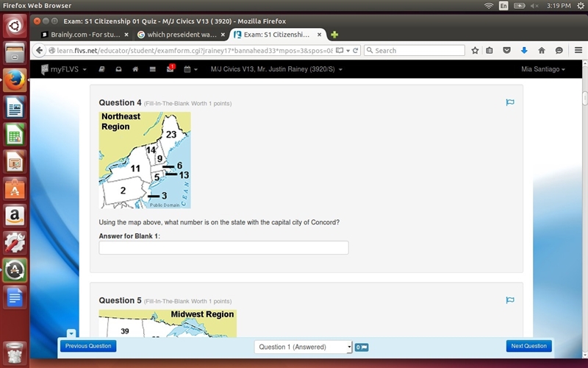
Task: Open the FLVS calendar dropdown
Action: tap(190, 69)
